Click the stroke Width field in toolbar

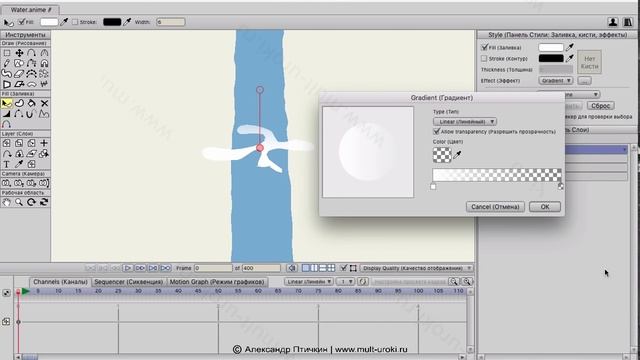[x=171, y=22]
